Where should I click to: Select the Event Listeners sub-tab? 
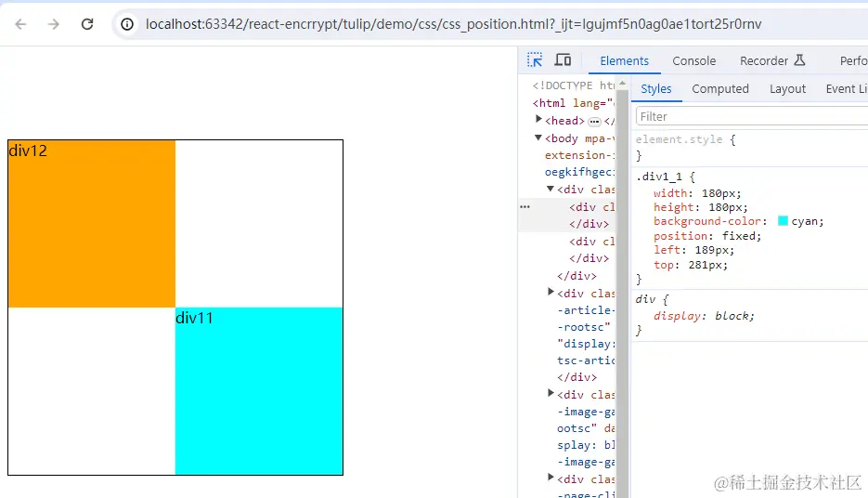coord(847,88)
